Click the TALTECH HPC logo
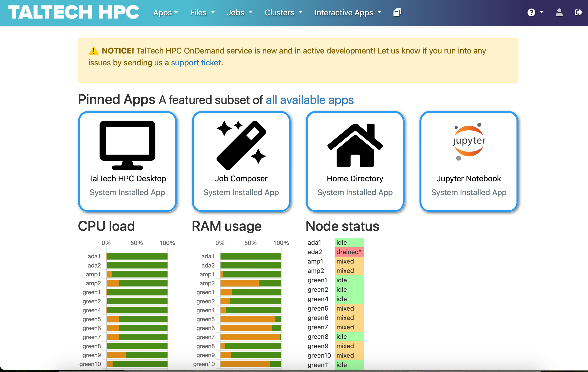 pos(74,12)
